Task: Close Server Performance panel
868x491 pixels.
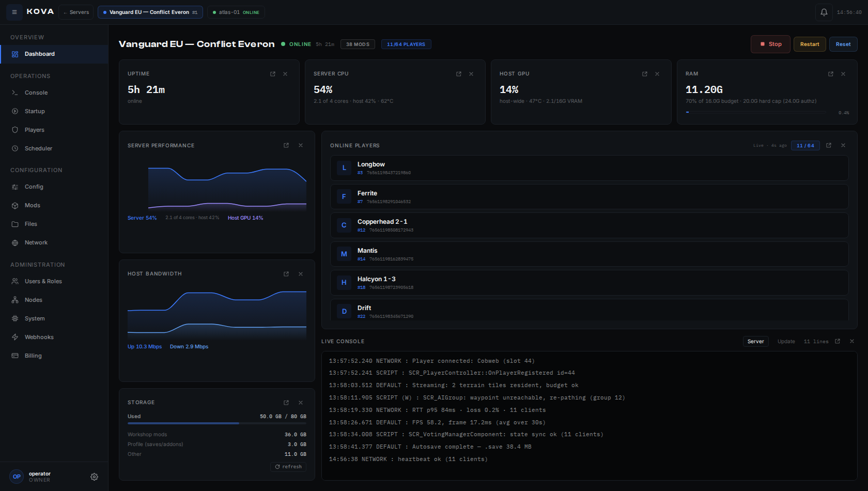Action: [x=301, y=145]
